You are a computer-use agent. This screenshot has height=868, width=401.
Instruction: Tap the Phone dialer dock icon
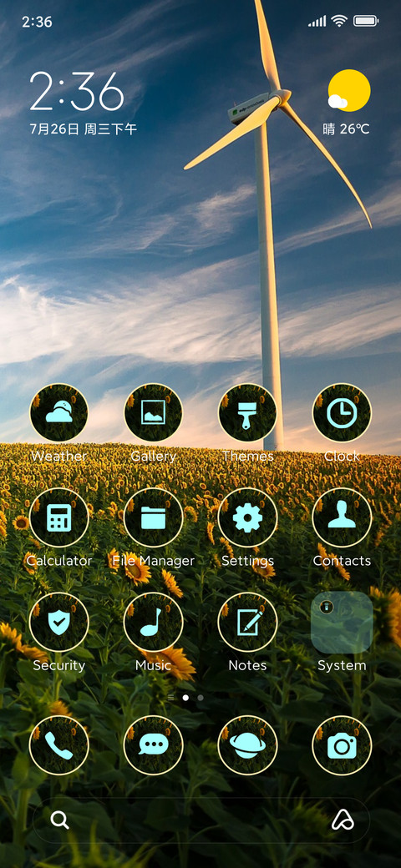58,745
